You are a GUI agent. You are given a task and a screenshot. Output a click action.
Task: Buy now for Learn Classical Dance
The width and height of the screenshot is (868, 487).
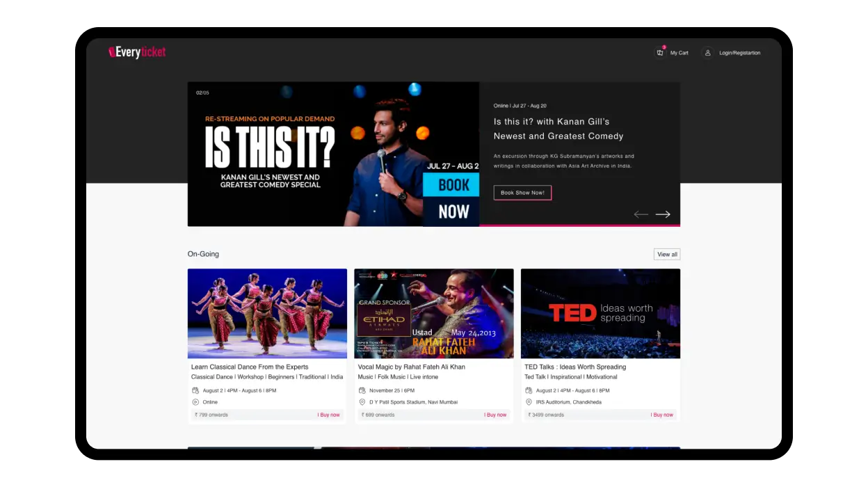pyautogui.click(x=329, y=415)
